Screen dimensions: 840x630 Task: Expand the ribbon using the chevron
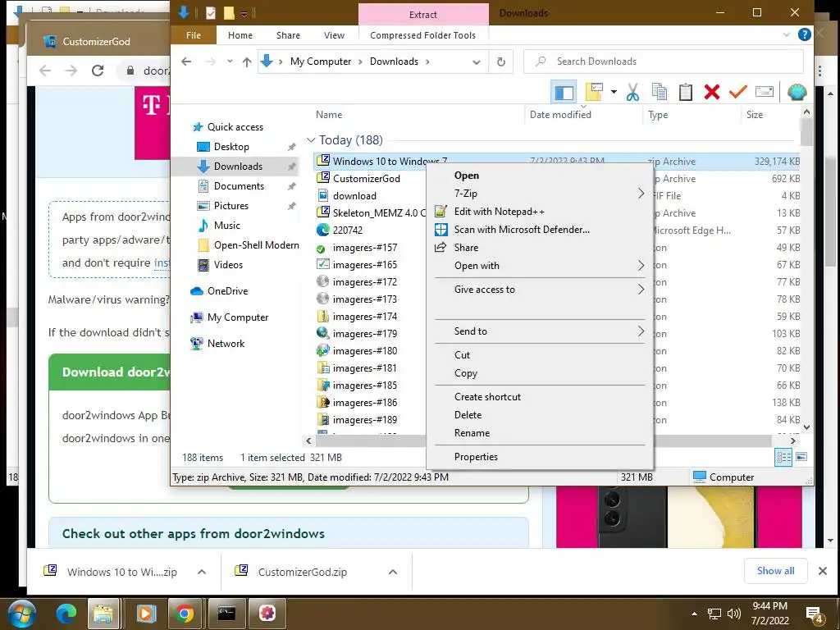pos(787,34)
